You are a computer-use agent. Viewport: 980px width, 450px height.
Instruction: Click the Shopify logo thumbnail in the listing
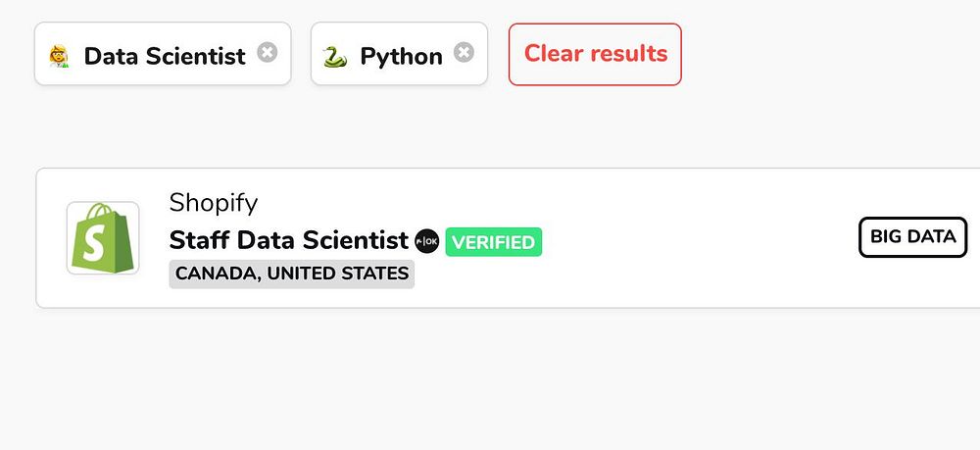pos(102,238)
